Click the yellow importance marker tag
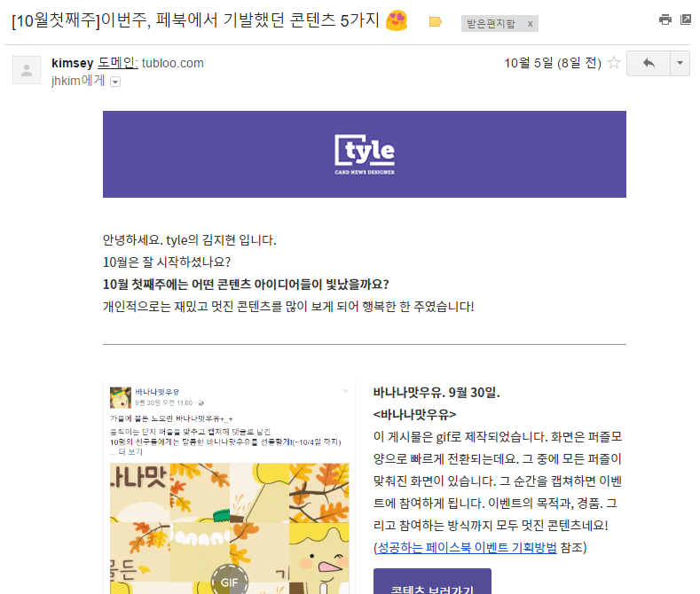Image resolution: width=700 pixels, height=594 pixels. 436,21
